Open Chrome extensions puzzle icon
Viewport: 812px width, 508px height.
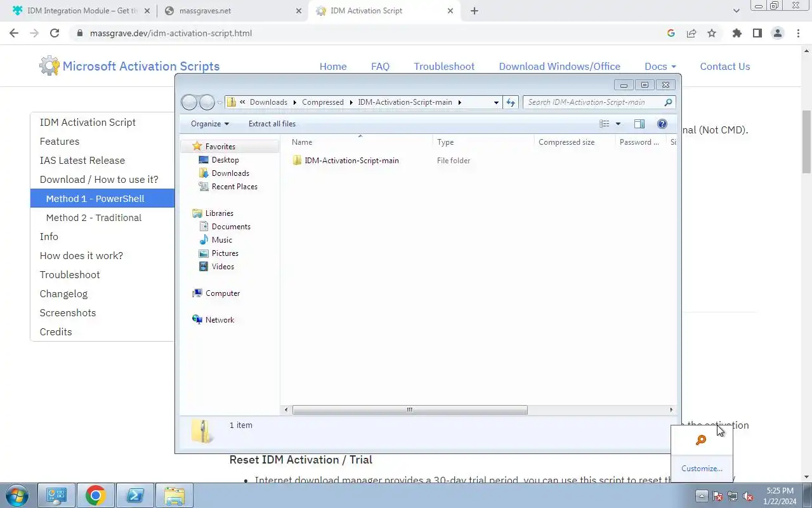[737, 33]
